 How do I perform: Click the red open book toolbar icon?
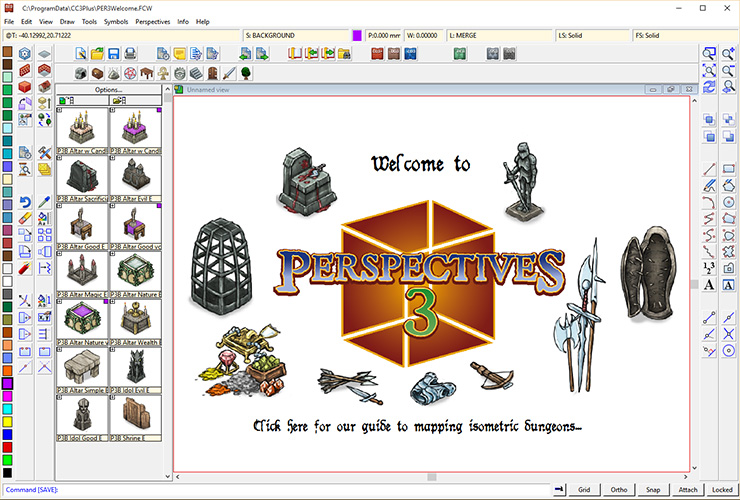(295, 53)
